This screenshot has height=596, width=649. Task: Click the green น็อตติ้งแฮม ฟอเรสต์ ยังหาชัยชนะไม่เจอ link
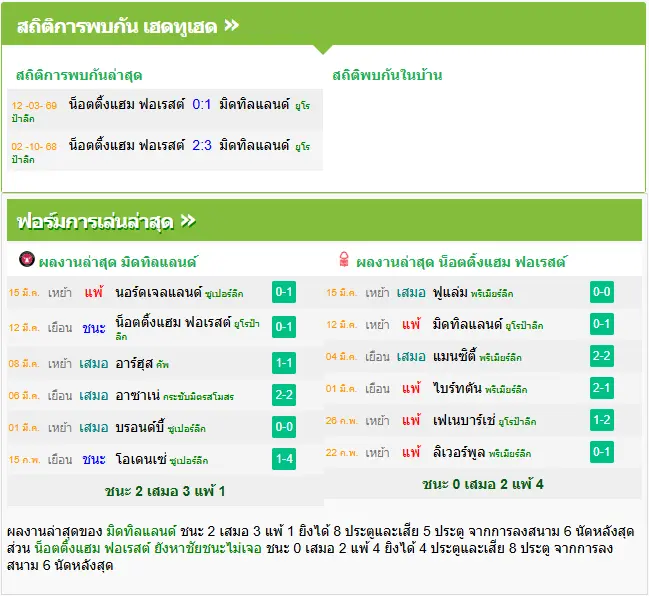[148, 548]
